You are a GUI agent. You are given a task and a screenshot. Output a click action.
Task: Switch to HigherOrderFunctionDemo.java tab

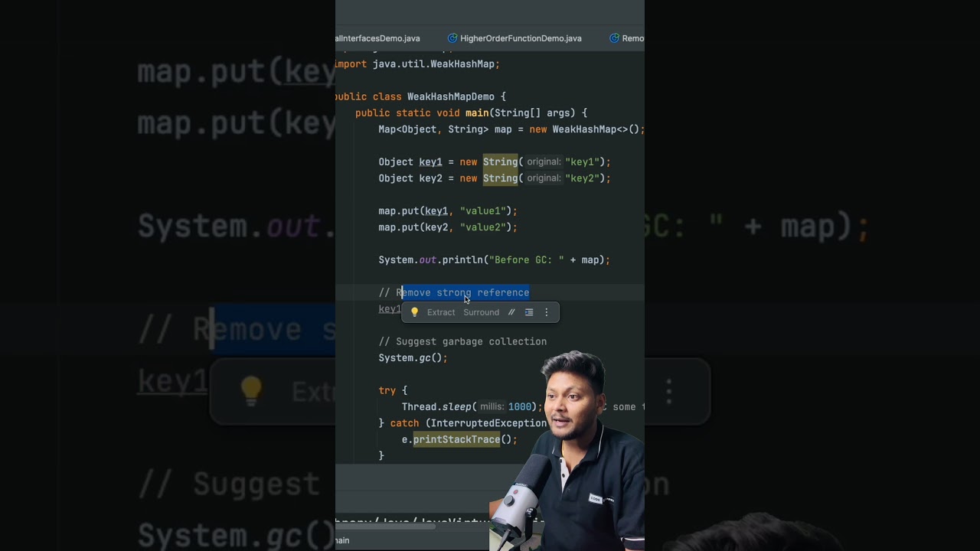click(x=521, y=38)
